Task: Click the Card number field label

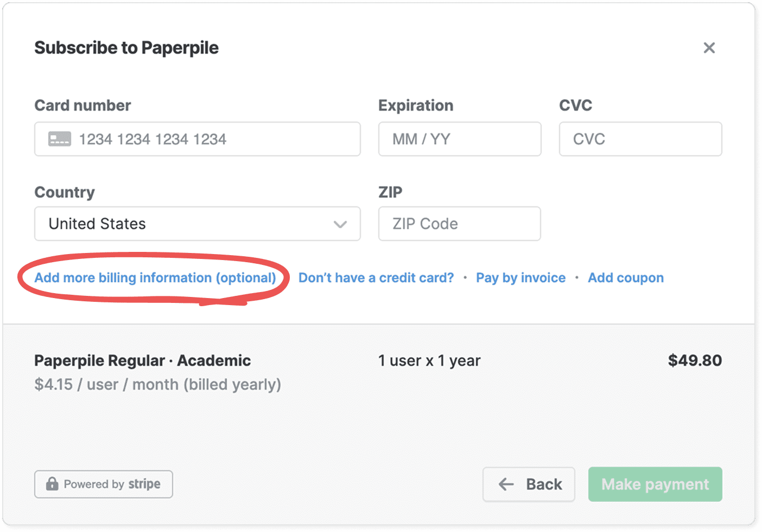Action: (x=82, y=105)
